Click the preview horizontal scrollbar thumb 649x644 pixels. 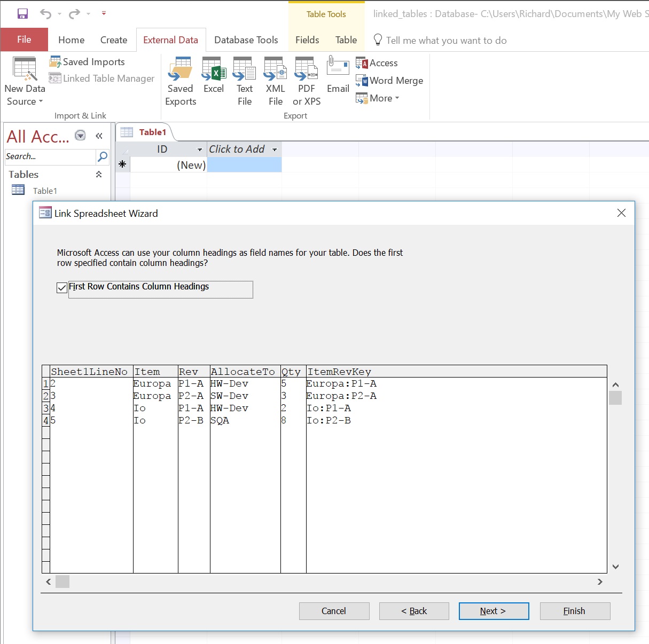(x=62, y=582)
